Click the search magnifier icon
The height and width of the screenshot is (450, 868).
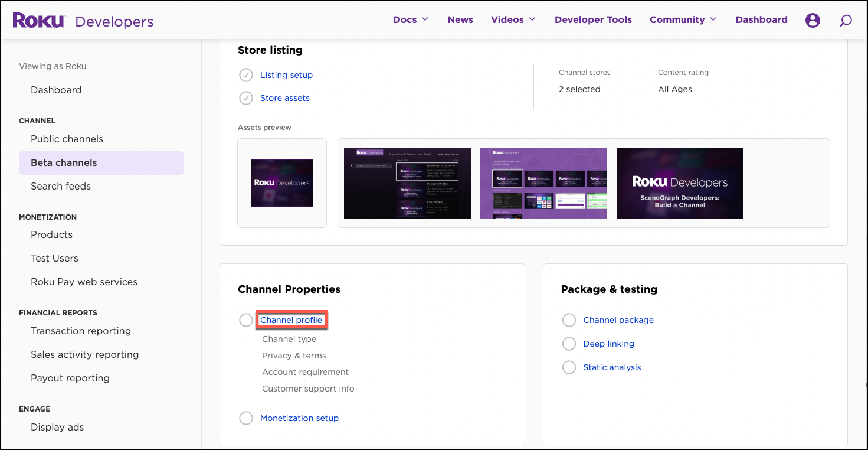click(x=846, y=21)
